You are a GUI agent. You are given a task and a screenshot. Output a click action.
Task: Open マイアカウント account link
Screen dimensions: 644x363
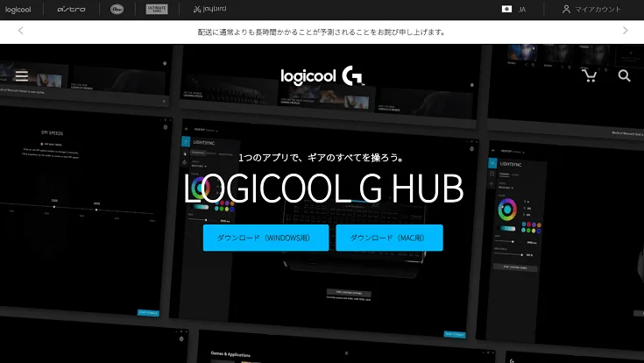pyautogui.click(x=598, y=10)
